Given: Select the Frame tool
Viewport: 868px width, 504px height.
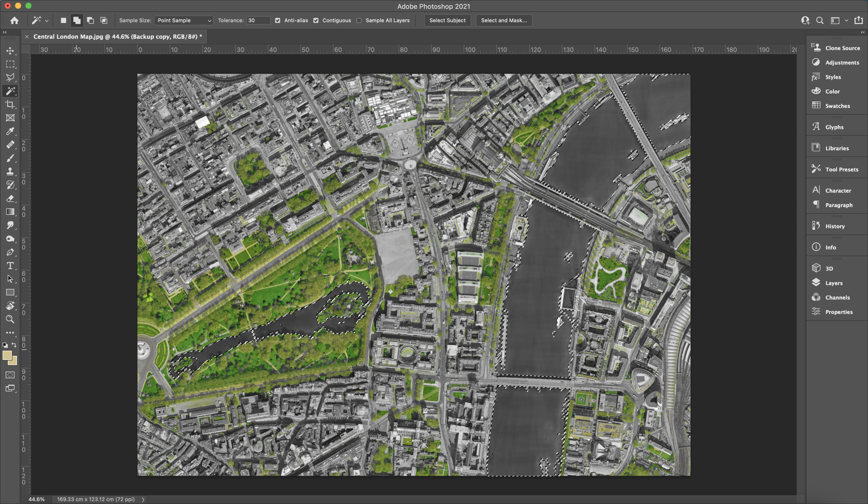Looking at the screenshot, I should [10, 118].
